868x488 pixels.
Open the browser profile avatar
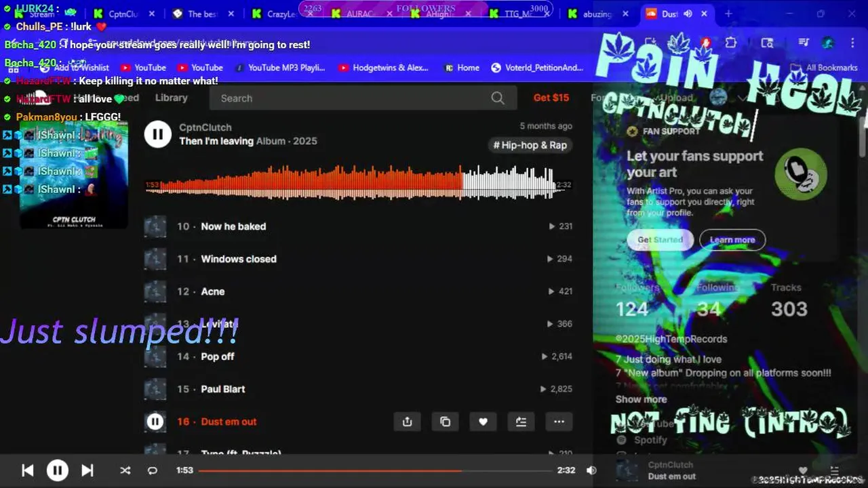tap(827, 43)
